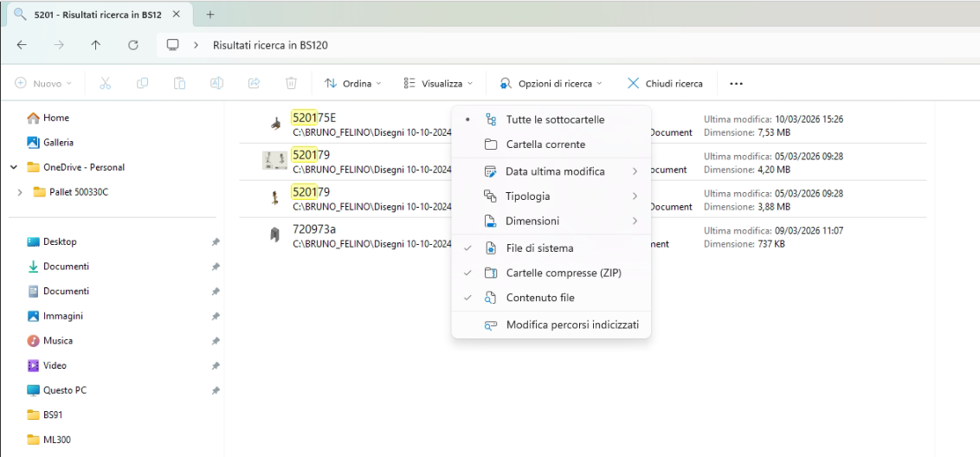Open a new tab with plus button

coord(210,15)
